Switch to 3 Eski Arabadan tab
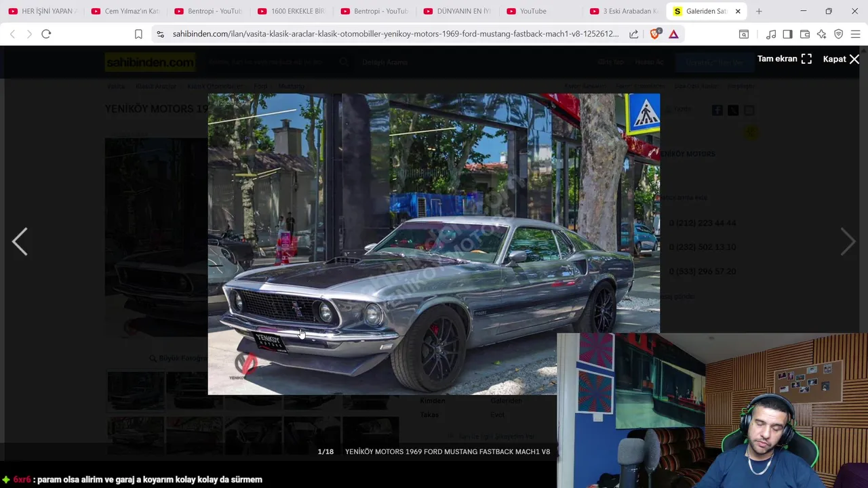 click(x=625, y=11)
